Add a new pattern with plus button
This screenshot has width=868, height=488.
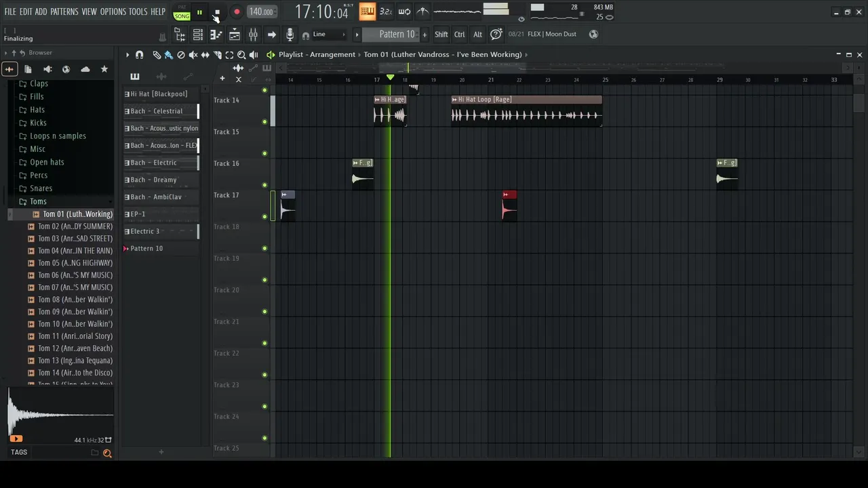[x=425, y=35]
